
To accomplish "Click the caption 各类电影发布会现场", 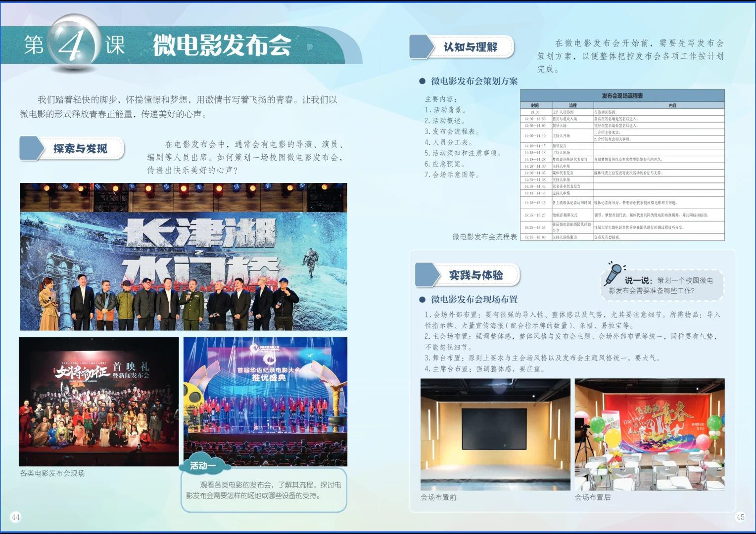I will (52, 473).
